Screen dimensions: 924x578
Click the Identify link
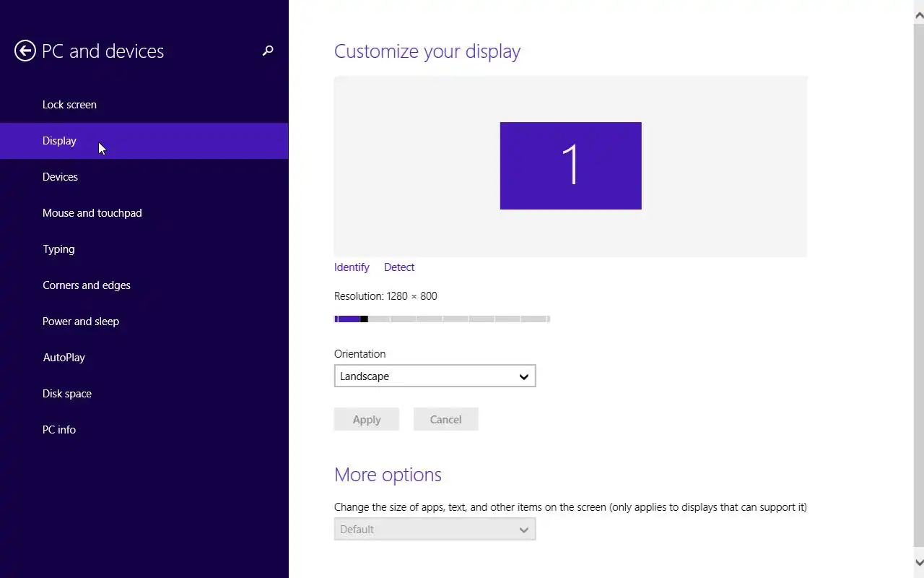click(x=352, y=267)
